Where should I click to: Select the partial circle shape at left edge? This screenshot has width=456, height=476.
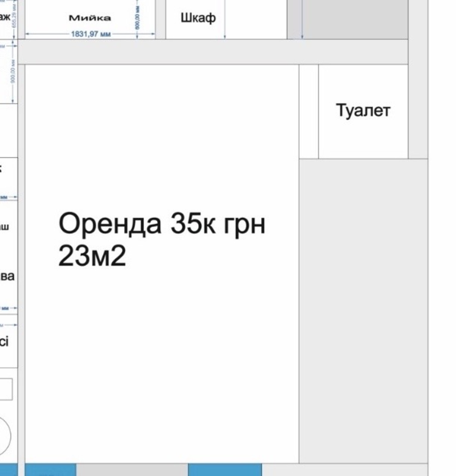pyautogui.click(x=4, y=436)
